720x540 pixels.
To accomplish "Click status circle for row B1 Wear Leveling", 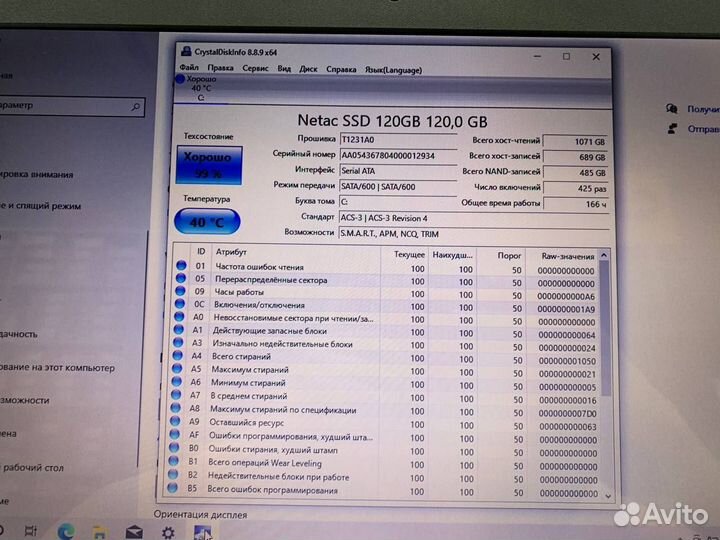I will click(x=174, y=461).
